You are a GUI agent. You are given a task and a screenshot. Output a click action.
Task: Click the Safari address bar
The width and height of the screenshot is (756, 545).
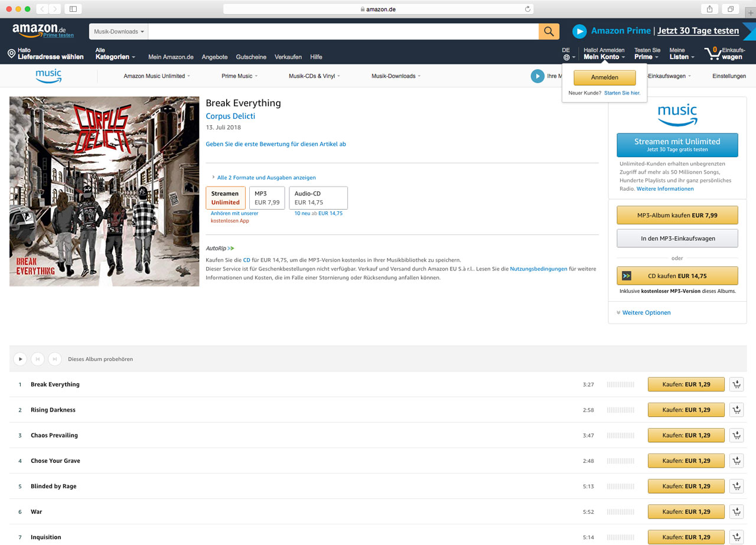click(378, 9)
